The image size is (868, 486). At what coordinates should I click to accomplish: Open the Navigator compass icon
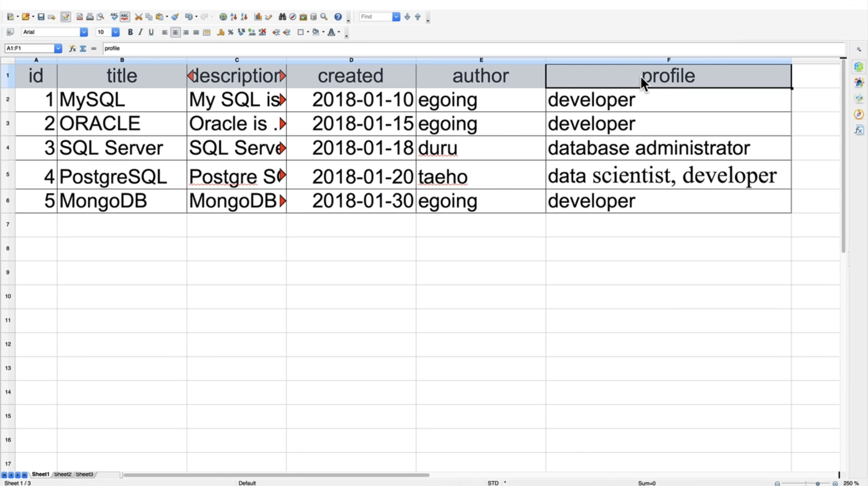tap(293, 17)
